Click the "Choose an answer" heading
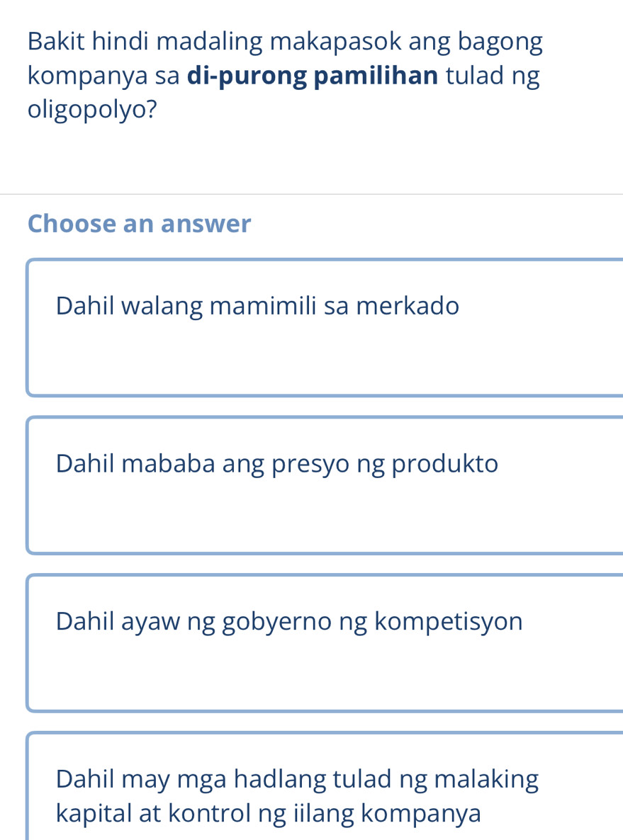Image resolution: width=623 pixels, height=840 pixels. [139, 223]
